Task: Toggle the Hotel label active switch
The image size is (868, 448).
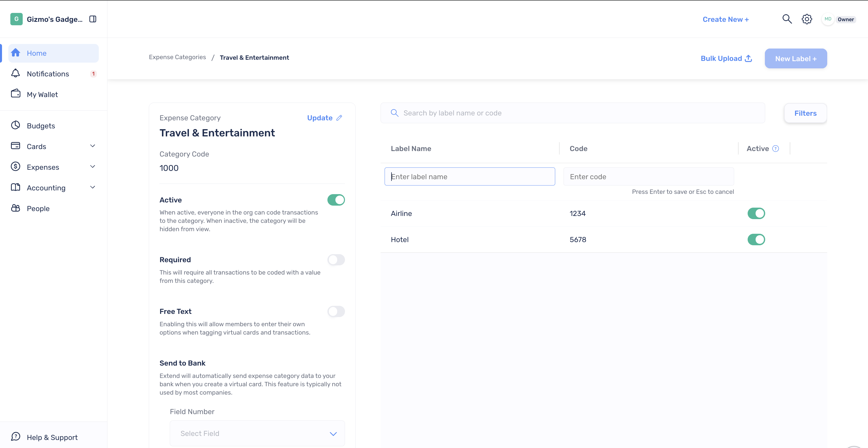Action: [756, 240]
